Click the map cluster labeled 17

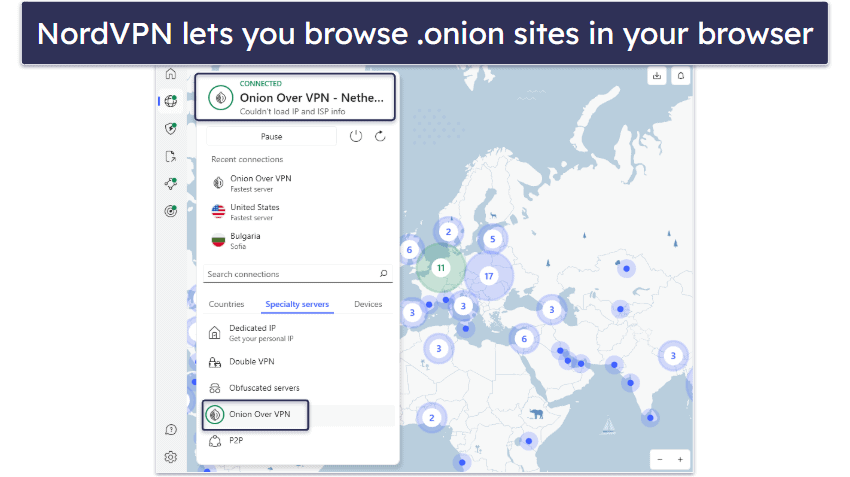pos(489,276)
